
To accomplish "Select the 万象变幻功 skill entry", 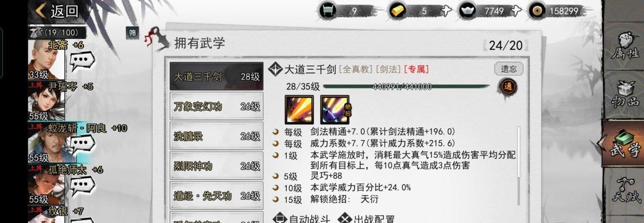I will pos(217,106).
